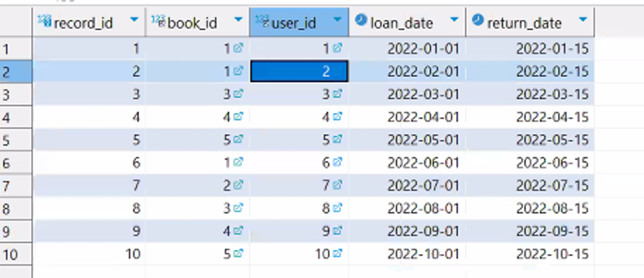Open foreign key link in book_id row 1
This screenshot has width=644, height=278.
pyautogui.click(x=238, y=48)
